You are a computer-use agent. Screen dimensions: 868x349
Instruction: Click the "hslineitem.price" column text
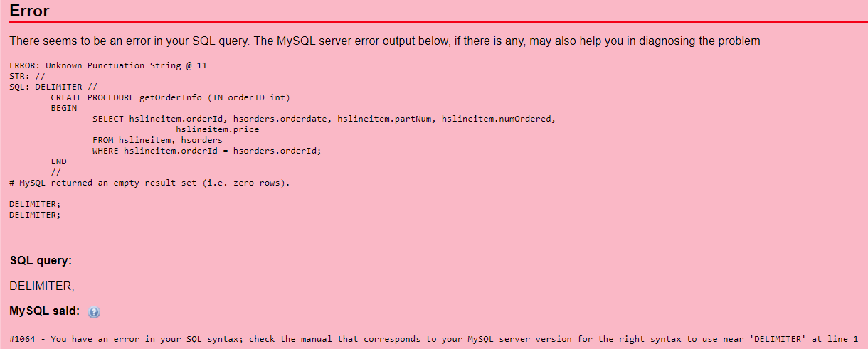tap(218, 129)
